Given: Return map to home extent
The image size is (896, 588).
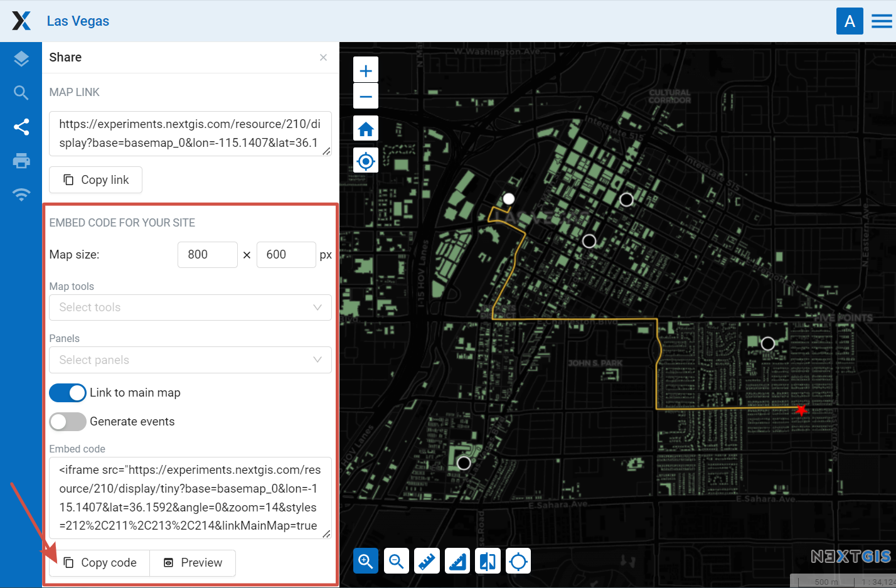Looking at the screenshot, I should (366, 129).
